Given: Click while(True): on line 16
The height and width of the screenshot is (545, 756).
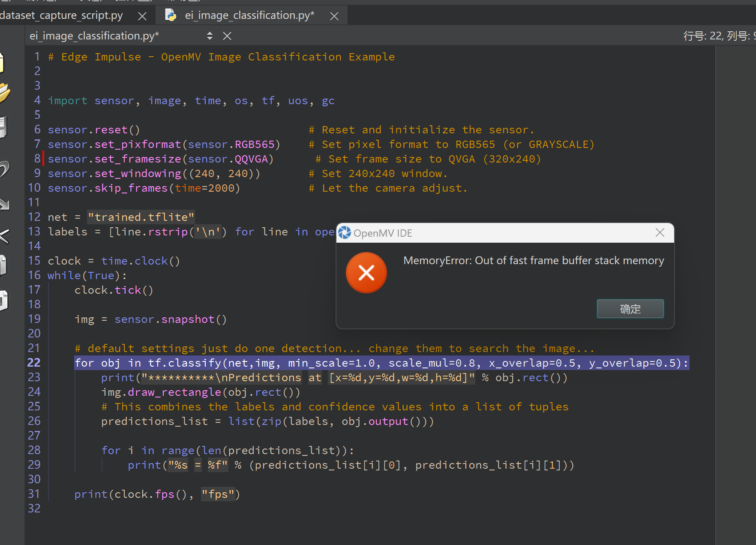Looking at the screenshot, I should (x=87, y=276).
